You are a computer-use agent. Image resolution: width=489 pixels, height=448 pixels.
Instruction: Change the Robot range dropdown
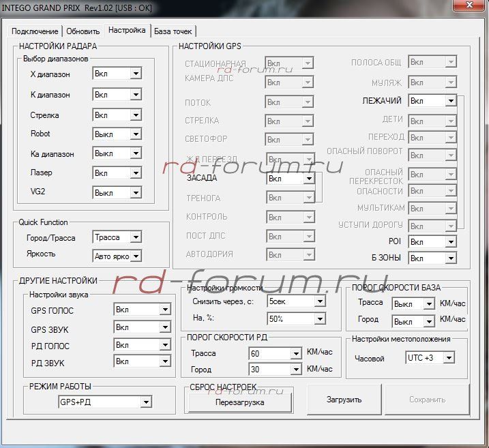click(x=117, y=134)
